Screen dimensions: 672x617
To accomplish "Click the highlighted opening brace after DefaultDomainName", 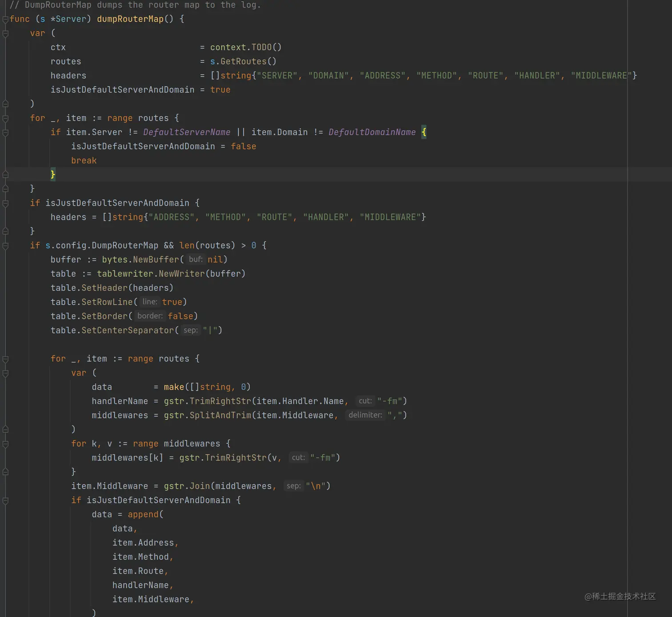I will point(424,132).
